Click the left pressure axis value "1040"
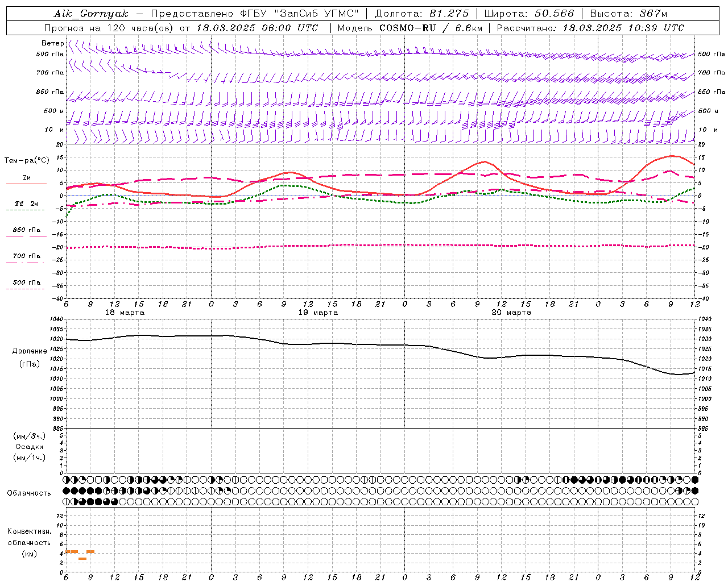The height and width of the screenshot is (582, 728). 56,319
